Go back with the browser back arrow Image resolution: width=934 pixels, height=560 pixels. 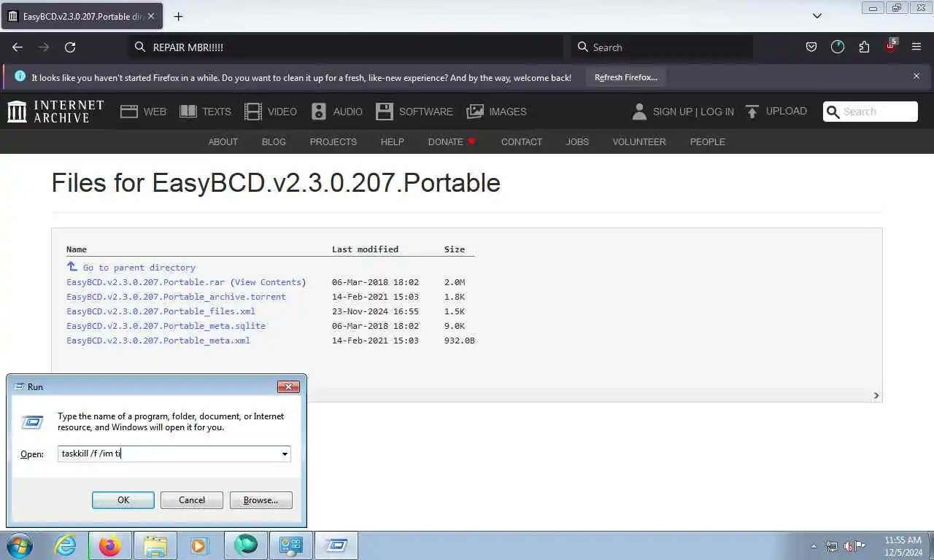(18, 47)
